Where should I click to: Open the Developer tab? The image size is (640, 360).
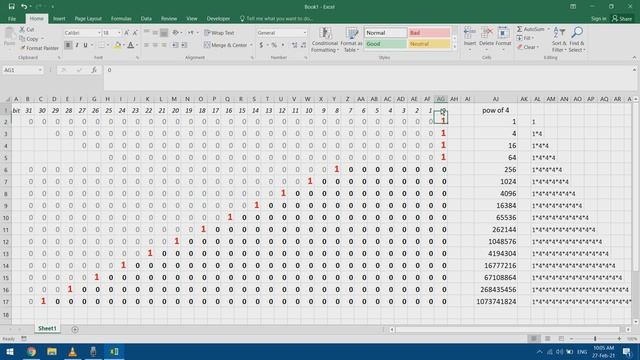pyautogui.click(x=218, y=19)
